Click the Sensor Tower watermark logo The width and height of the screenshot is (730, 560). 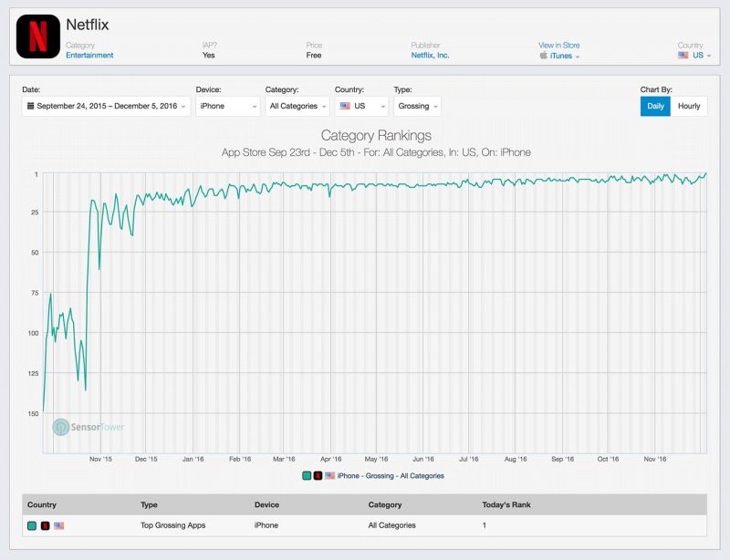coord(61,427)
